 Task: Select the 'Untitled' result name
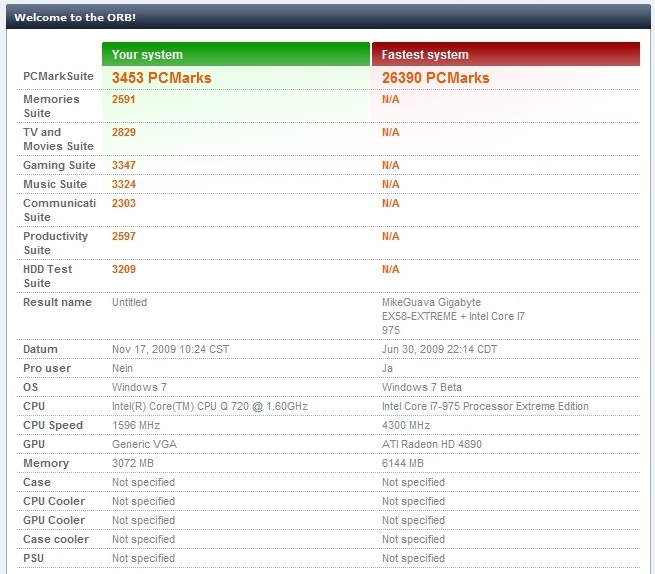129,302
